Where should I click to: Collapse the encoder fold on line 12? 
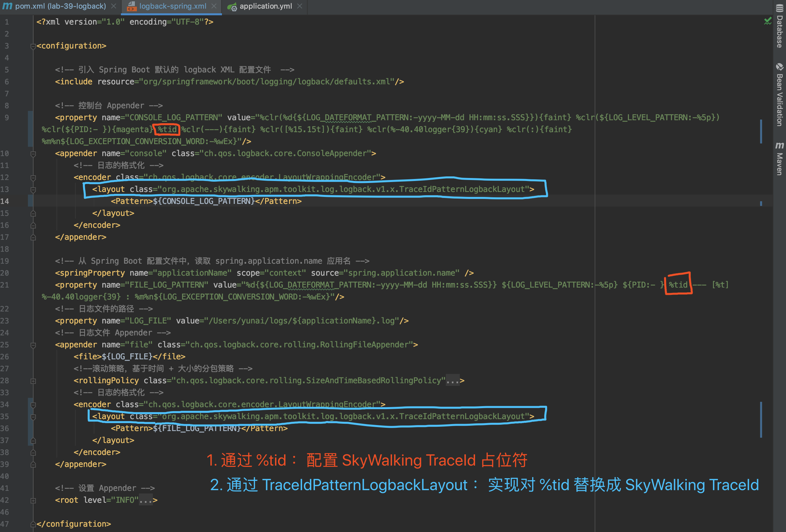coord(33,178)
